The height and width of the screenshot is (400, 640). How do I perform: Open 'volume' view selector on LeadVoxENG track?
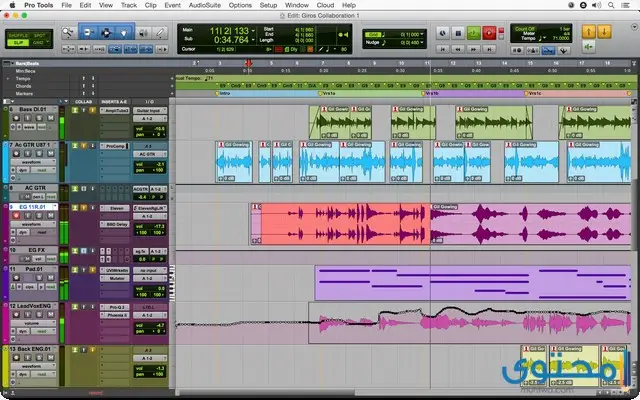coord(33,323)
